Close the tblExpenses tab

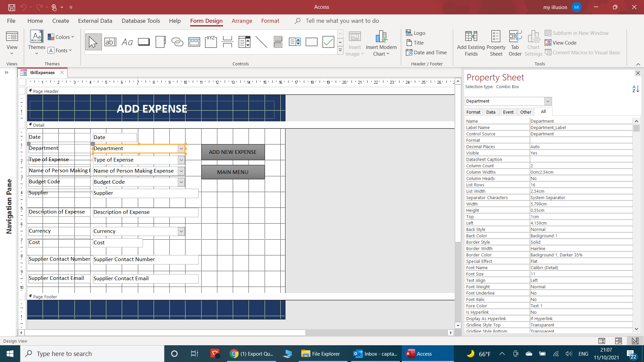62,72
